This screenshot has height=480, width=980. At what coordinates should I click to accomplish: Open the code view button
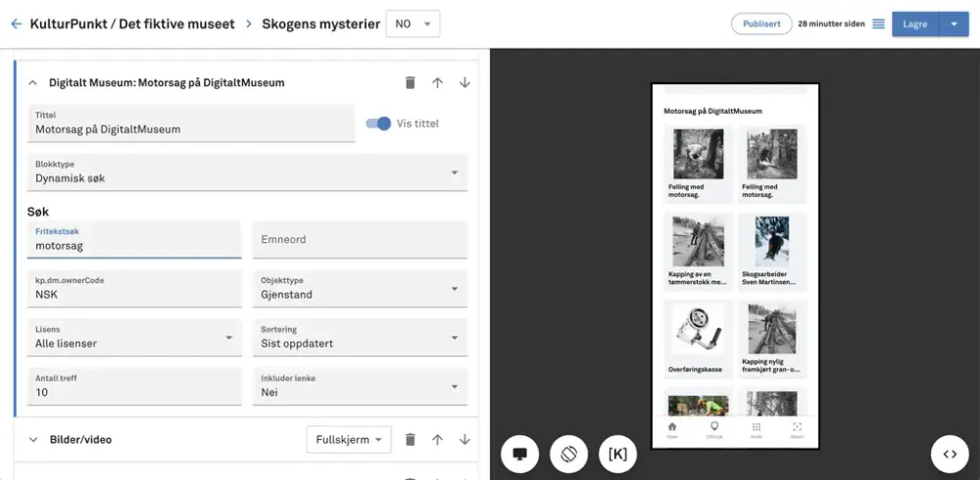click(x=949, y=454)
